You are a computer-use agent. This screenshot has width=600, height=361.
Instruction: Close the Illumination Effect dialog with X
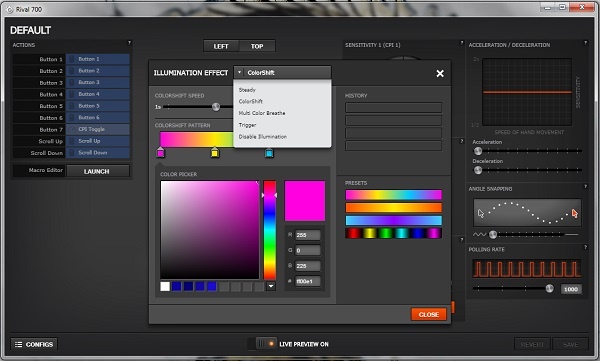pos(440,73)
